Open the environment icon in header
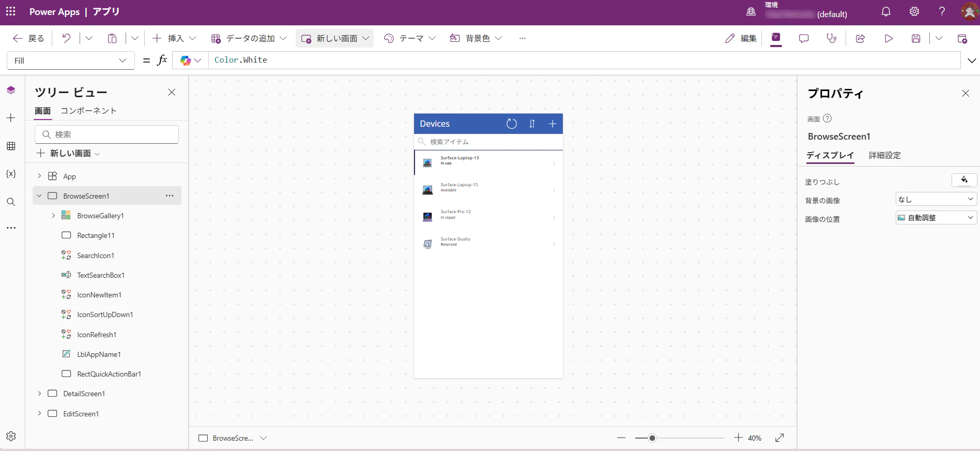 (751, 12)
